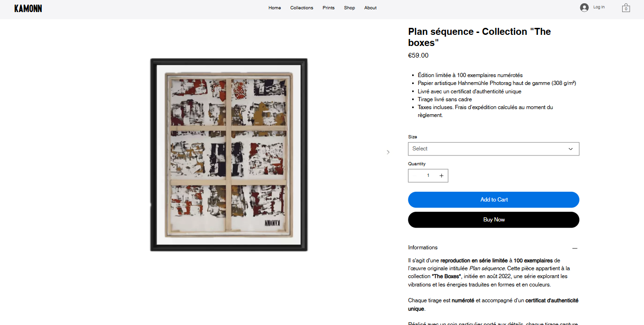This screenshot has height=325, width=644.
Task: Click the Informations section heading
Action: 423,247
